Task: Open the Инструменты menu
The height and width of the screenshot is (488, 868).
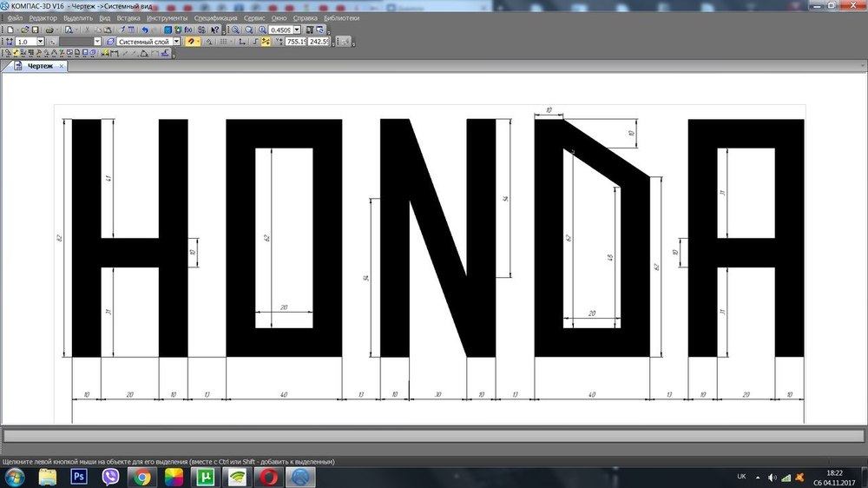Action: click(166, 18)
